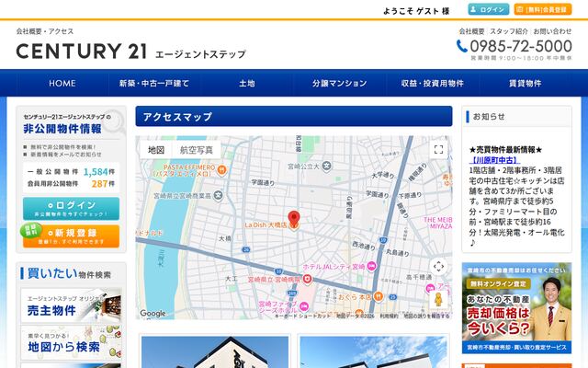The height and width of the screenshot is (368, 588).
Task: Go to HOME in navigation bar
Action: click(x=62, y=83)
